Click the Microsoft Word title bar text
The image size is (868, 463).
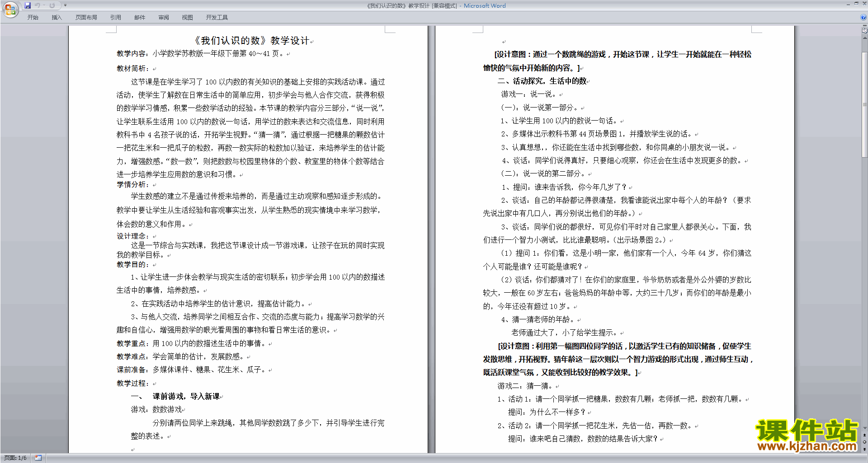point(485,6)
